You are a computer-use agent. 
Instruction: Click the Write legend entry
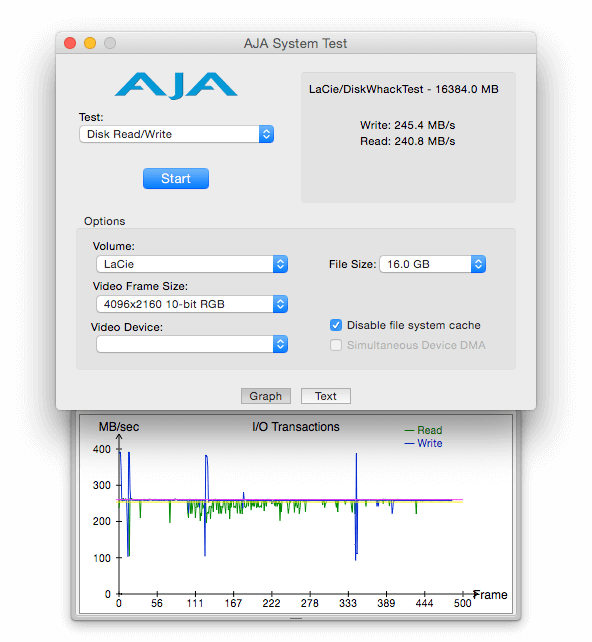click(x=423, y=443)
